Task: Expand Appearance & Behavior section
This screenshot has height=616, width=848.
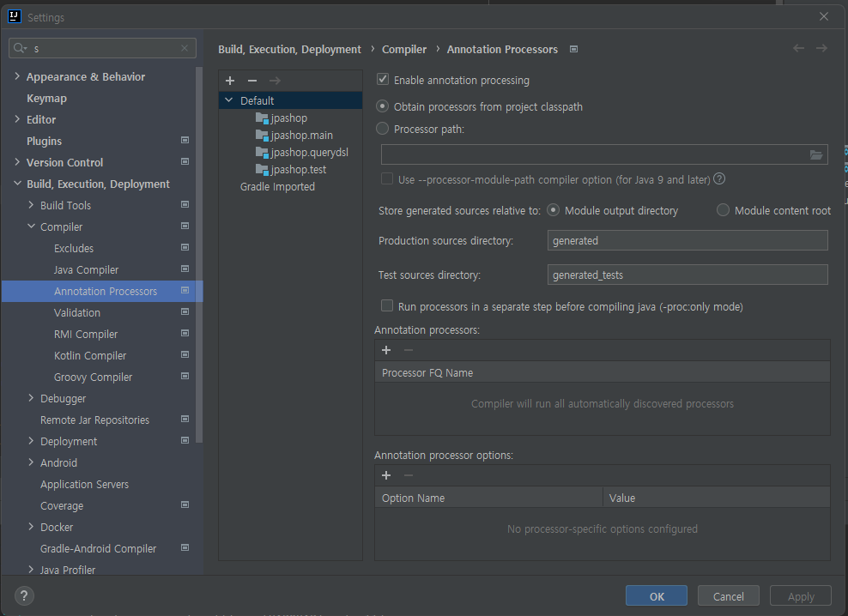Action: 17,76
